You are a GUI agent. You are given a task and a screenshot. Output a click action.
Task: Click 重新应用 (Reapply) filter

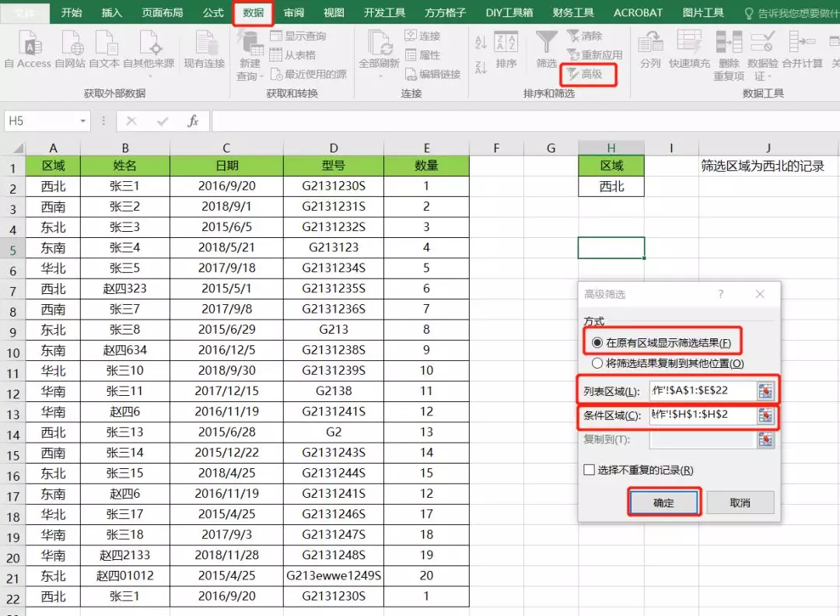[x=595, y=54]
